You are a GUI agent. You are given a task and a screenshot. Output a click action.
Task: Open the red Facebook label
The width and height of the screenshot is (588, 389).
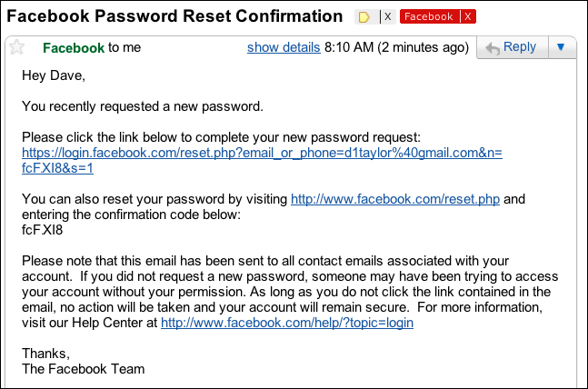(429, 16)
